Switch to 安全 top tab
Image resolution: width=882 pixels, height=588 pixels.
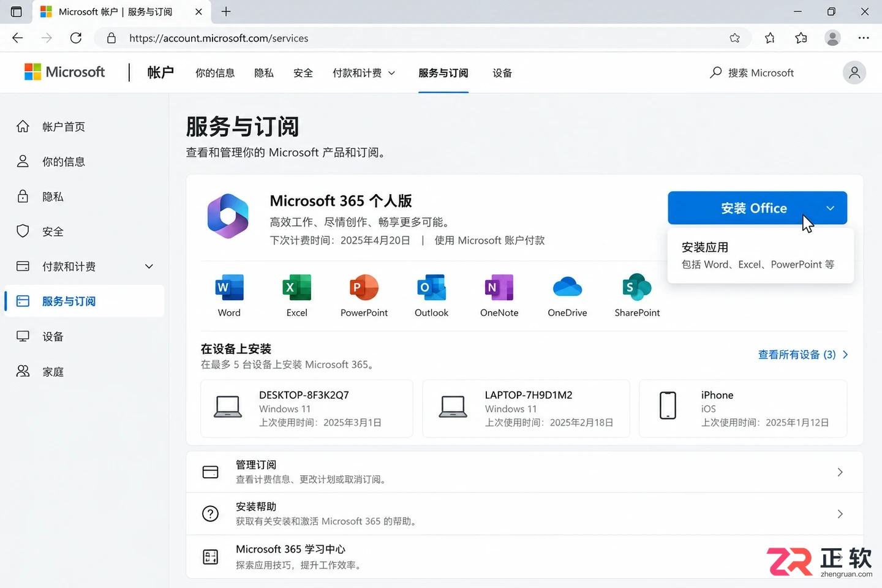[303, 73]
